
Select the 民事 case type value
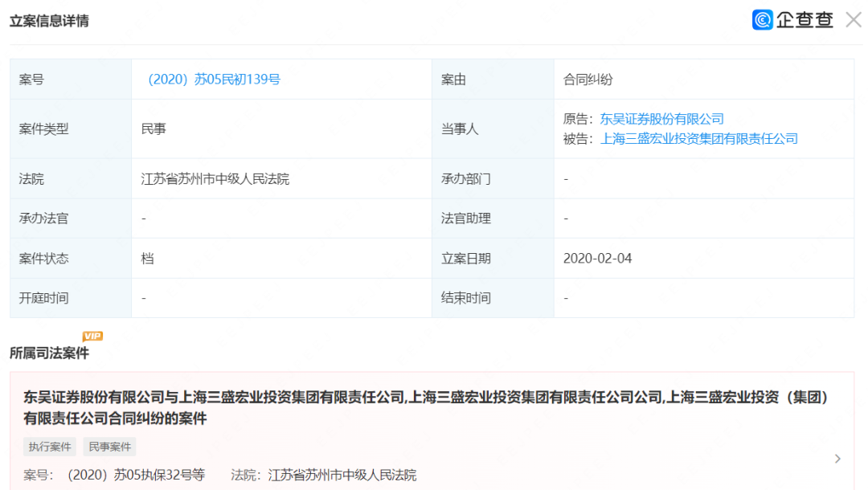(154, 129)
